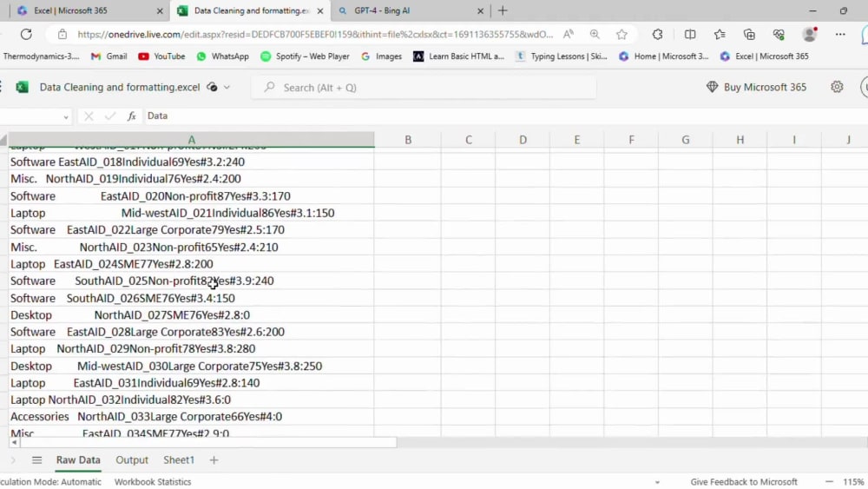
Task: Open the Collections icon
Action: (x=749, y=35)
